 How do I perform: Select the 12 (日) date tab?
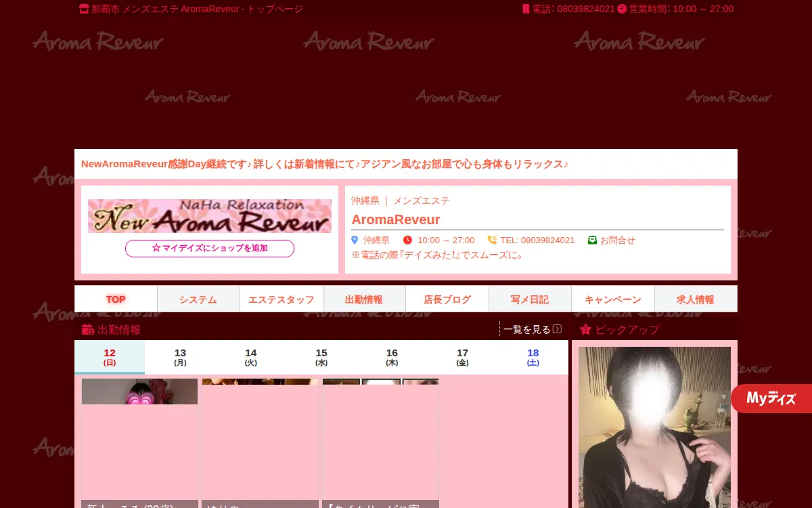click(x=110, y=357)
